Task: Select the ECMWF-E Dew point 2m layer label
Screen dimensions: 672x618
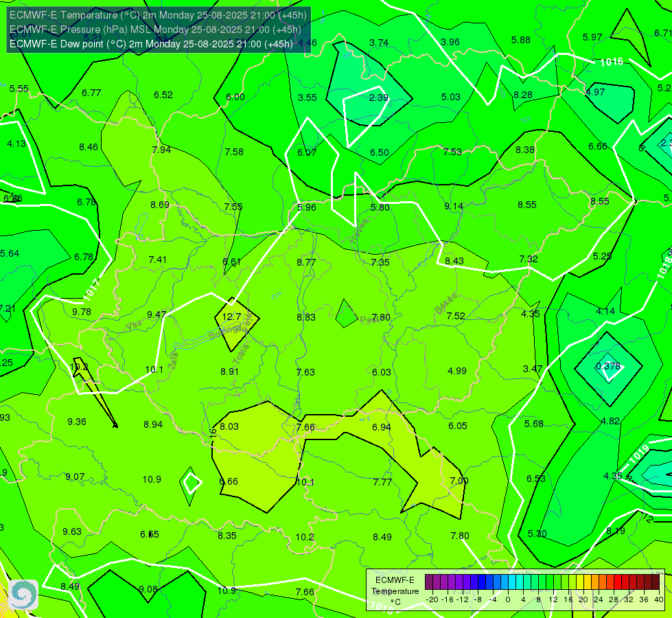Action: pos(151,44)
